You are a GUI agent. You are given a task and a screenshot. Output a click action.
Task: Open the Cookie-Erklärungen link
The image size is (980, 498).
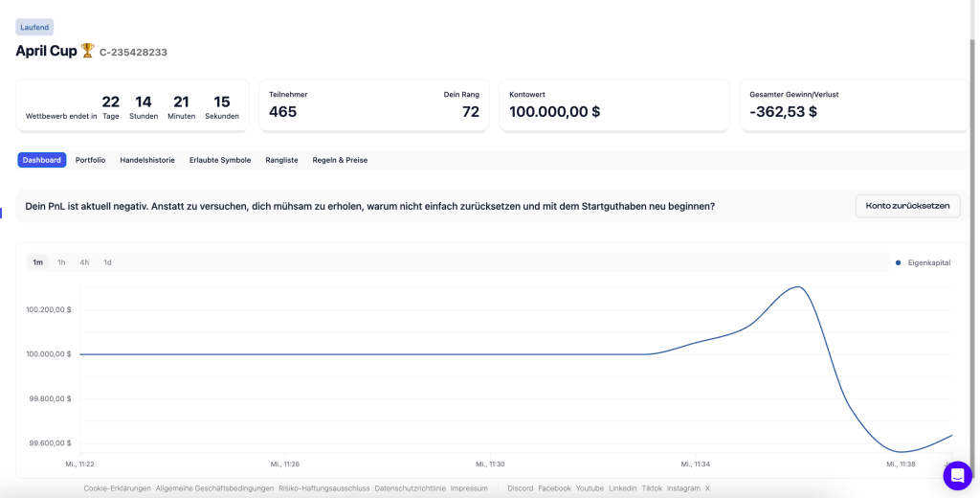[117, 488]
